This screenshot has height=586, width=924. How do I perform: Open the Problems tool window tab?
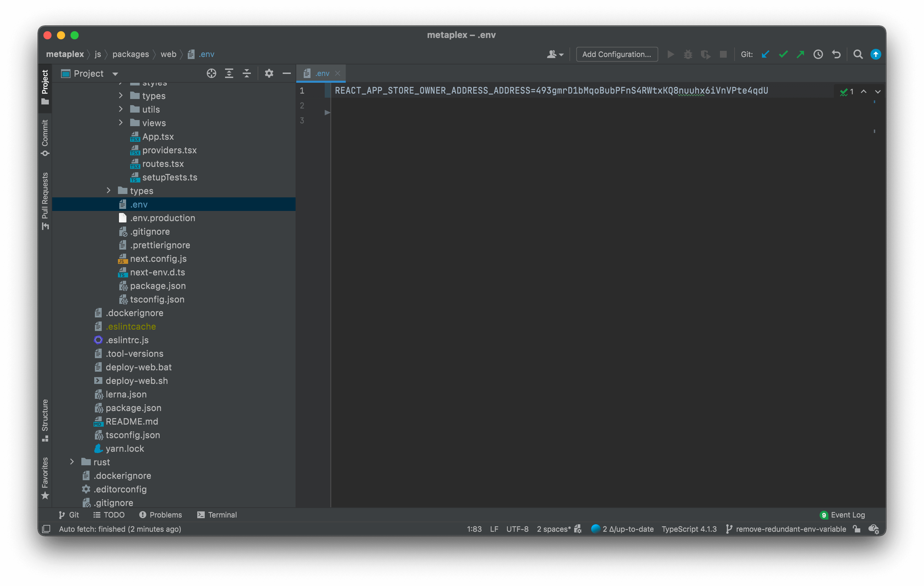[x=160, y=515]
